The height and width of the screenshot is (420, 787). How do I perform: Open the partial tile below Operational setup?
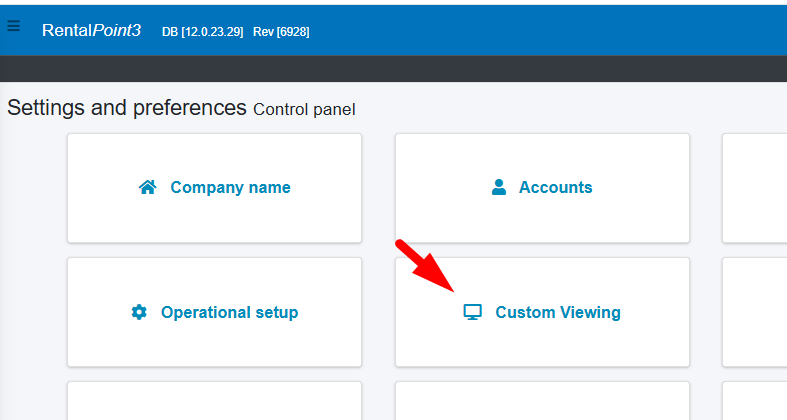(x=214, y=401)
